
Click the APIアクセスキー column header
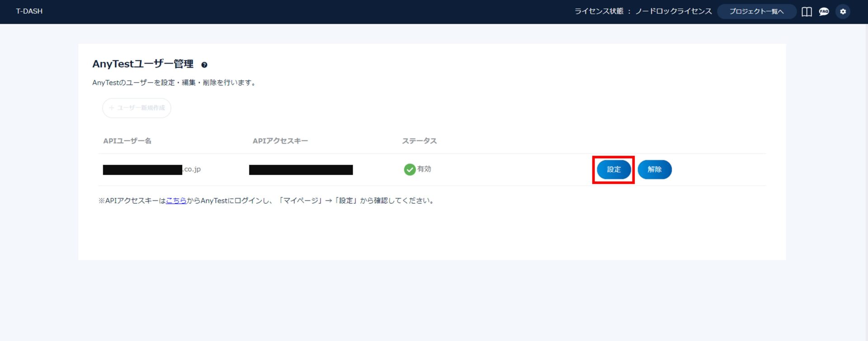pyautogui.click(x=280, y=141)
